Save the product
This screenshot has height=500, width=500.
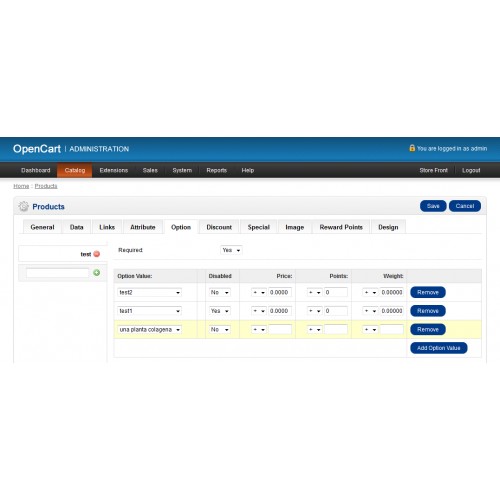coord(433,206)
